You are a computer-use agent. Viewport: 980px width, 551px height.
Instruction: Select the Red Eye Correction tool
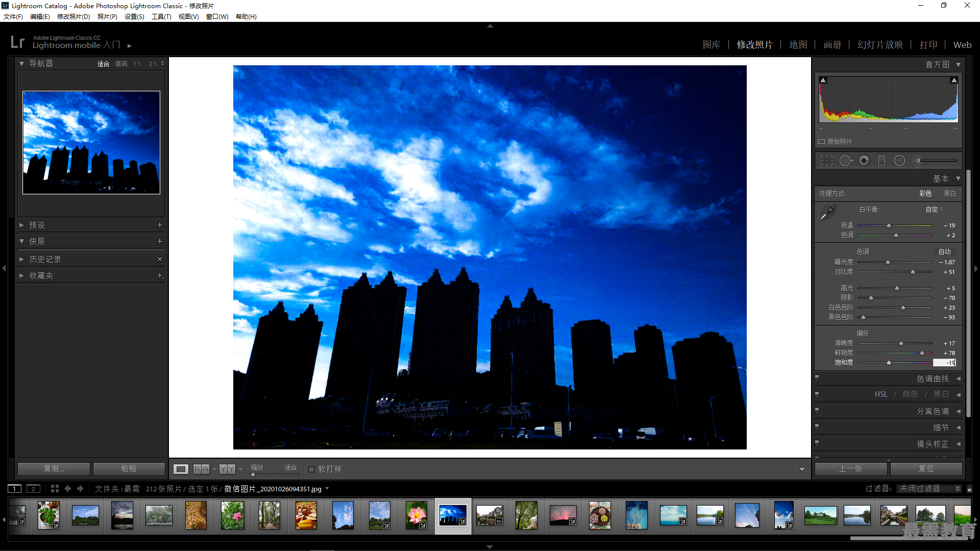click(x=864, y=161)
